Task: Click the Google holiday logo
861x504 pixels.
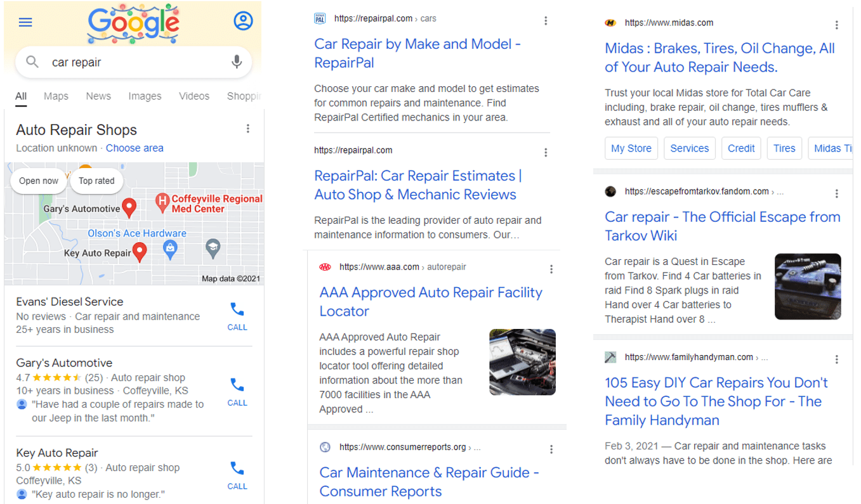Action: (134, 23)
